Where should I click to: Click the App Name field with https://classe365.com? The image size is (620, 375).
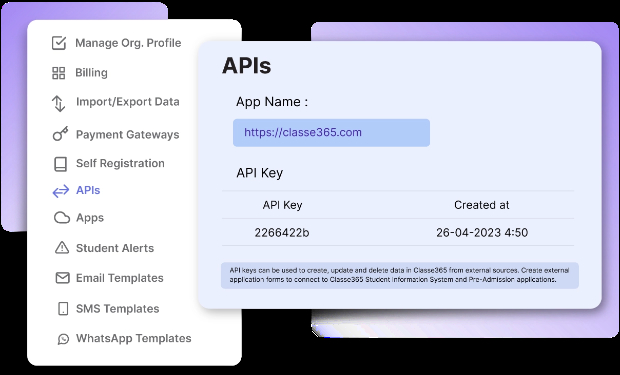[331, 133]
